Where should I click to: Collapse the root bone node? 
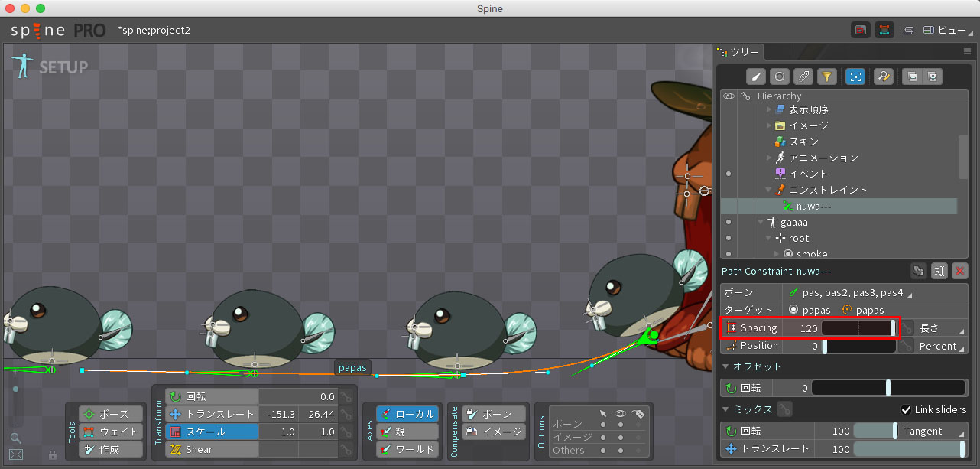[x=770, y=238]
